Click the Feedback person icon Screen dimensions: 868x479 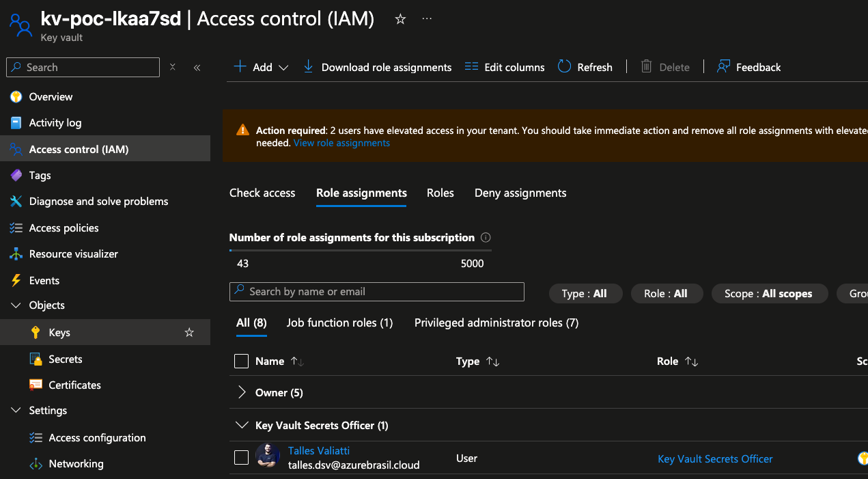(x=723, y=67)
